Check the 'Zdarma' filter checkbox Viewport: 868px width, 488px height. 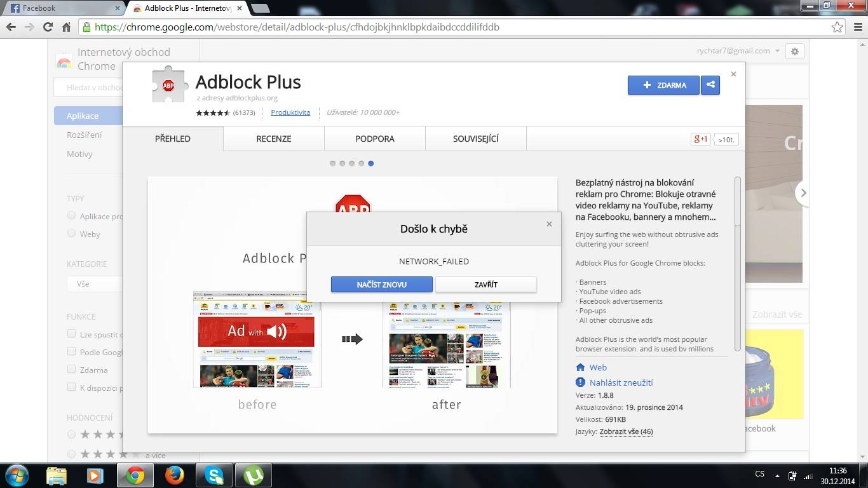(71, 369)
